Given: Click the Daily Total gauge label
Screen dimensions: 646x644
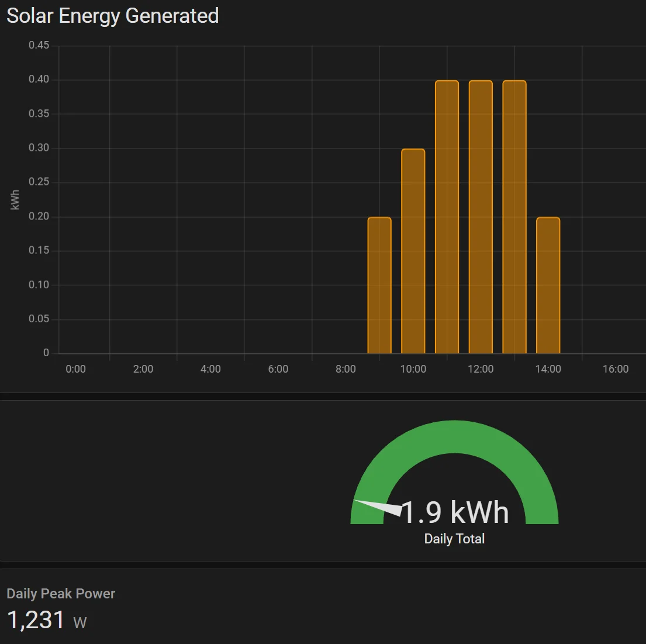Looking at the screenshot, I should [x=454, y=539].
